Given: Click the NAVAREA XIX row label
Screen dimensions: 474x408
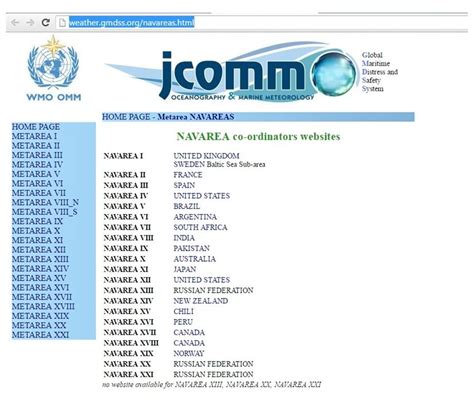Looking at the screenshot, I should [x=128, y=353].
